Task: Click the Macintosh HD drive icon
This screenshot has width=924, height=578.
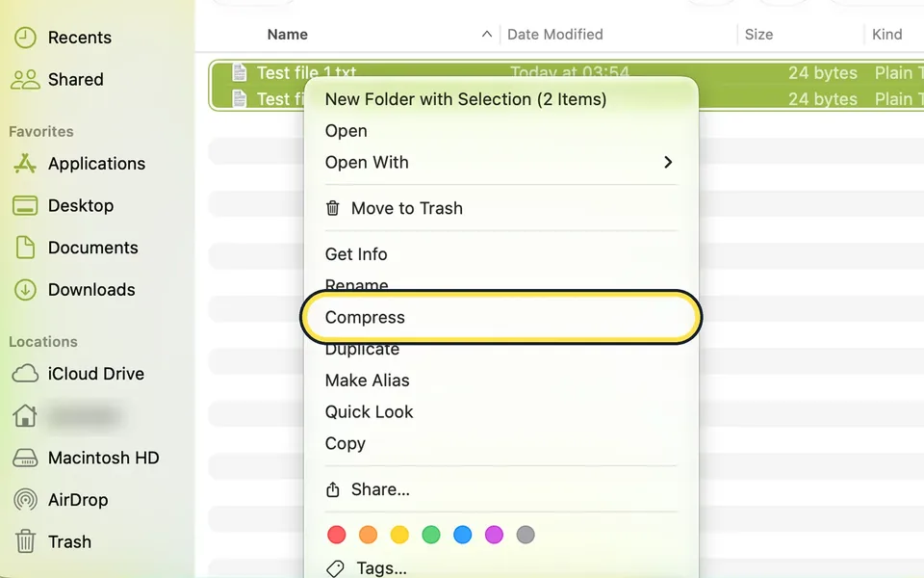Action: [25, 458]
